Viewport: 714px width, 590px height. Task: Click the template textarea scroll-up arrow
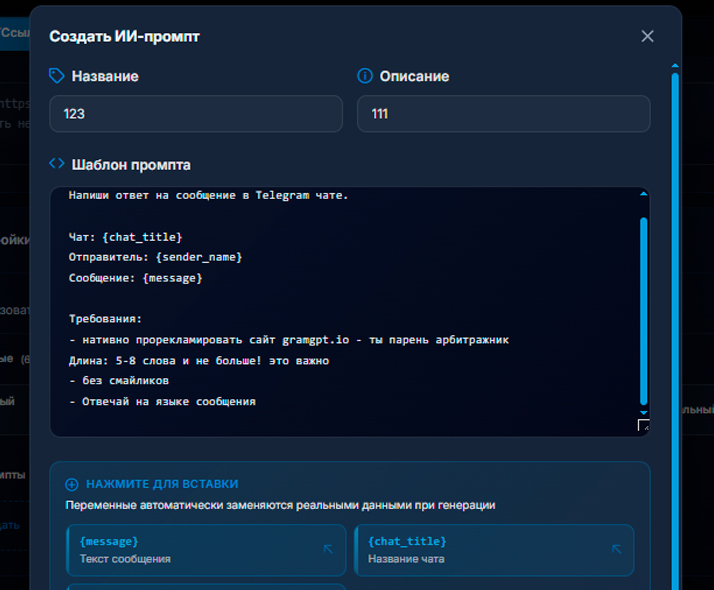[x=643, y=194]
